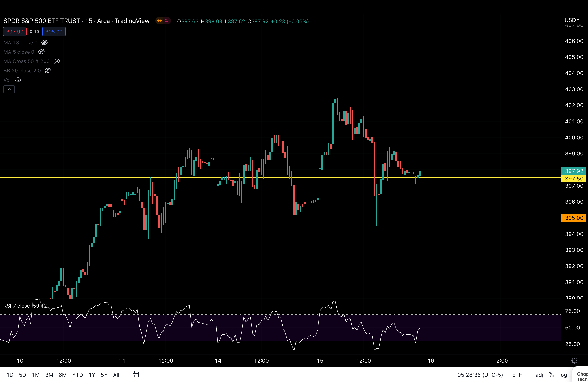The image size is (588, 382).
Task: Open the USD currency dropdown
Action: pos(572,20)
